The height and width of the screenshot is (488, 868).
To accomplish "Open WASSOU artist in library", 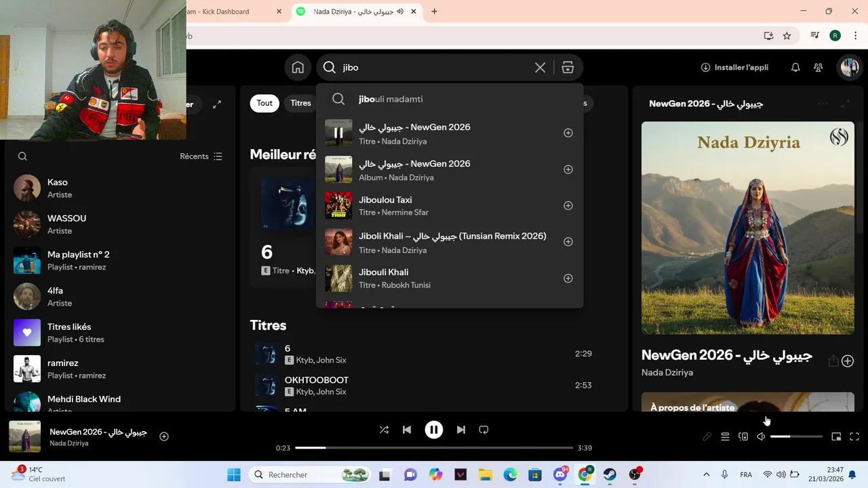I will pos(119,224).
